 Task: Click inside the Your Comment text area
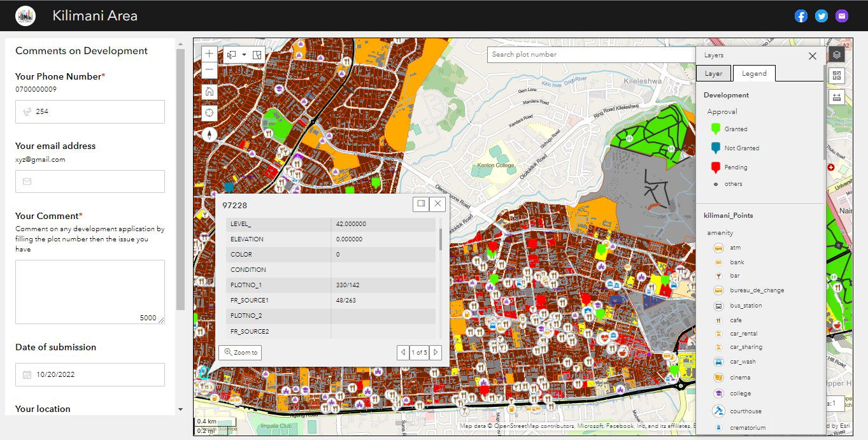click(90, 291)
